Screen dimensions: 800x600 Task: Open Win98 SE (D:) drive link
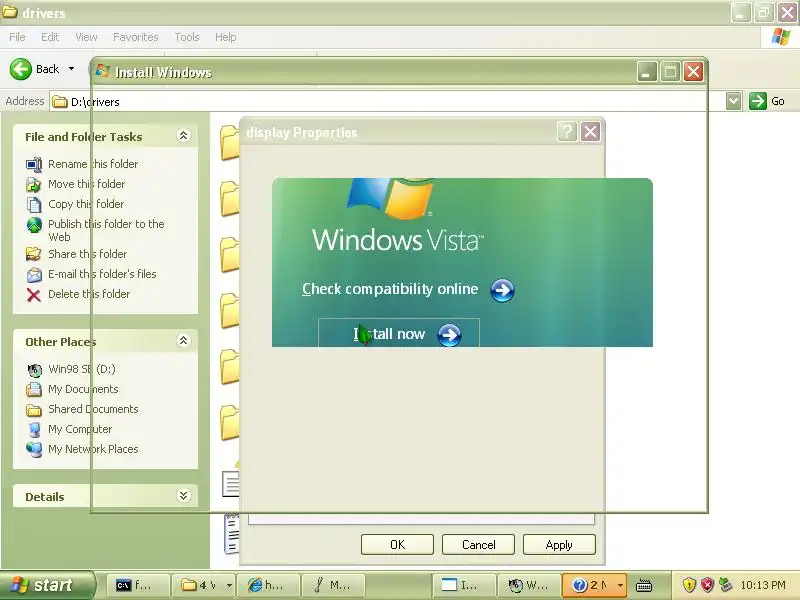[82, 369]
